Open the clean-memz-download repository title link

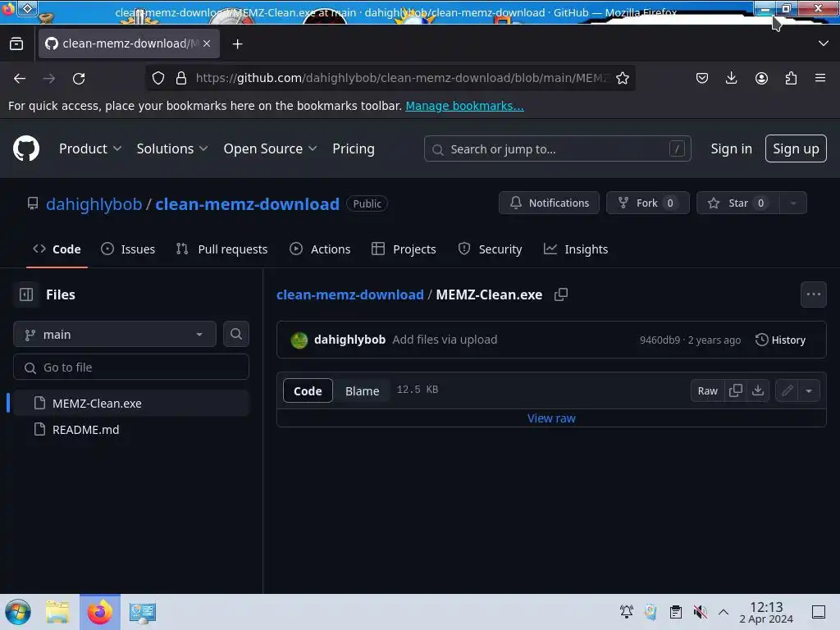(247, 204)
